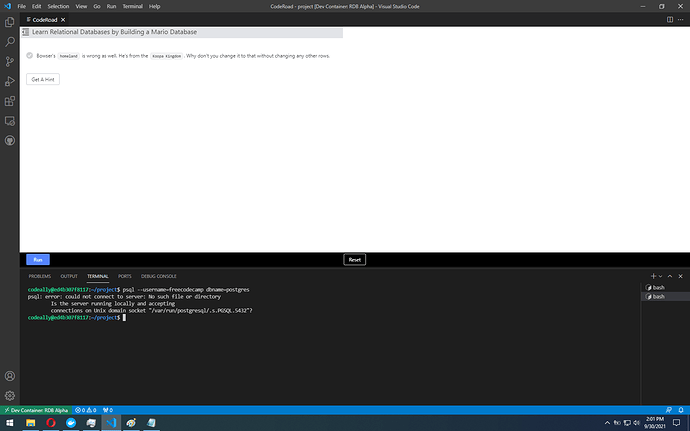Switch to the PORTS panel tab
This screenshot has width=690, height=431.
125,276
